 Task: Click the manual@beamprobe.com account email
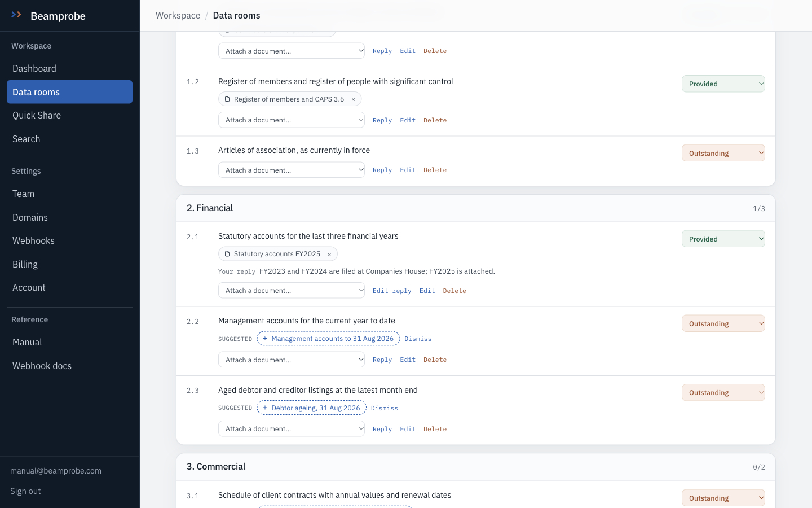56,471
